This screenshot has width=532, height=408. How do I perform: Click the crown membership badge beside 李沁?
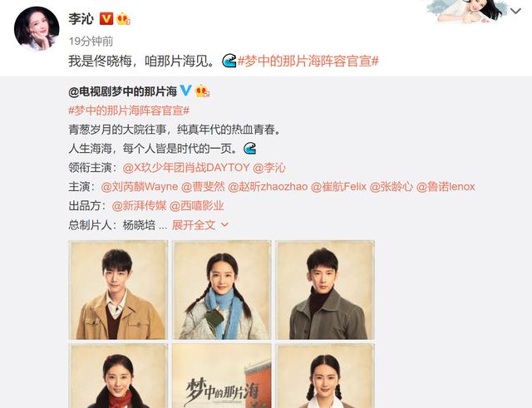click(x=123, y=18)
